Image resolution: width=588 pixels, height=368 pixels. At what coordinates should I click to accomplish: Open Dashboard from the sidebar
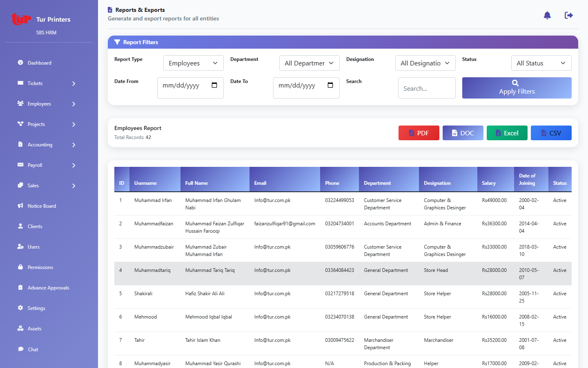pyautogui.click(x=40, y=63)
